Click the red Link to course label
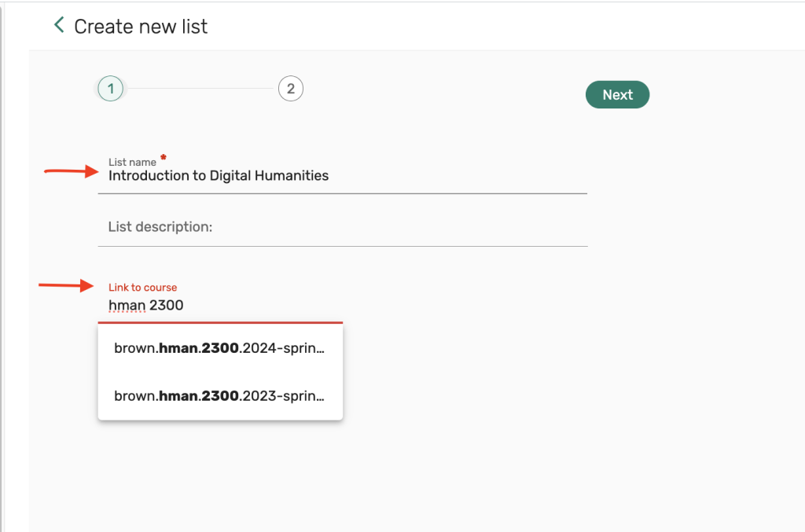The image size is (805, 532). pos(142,288)
